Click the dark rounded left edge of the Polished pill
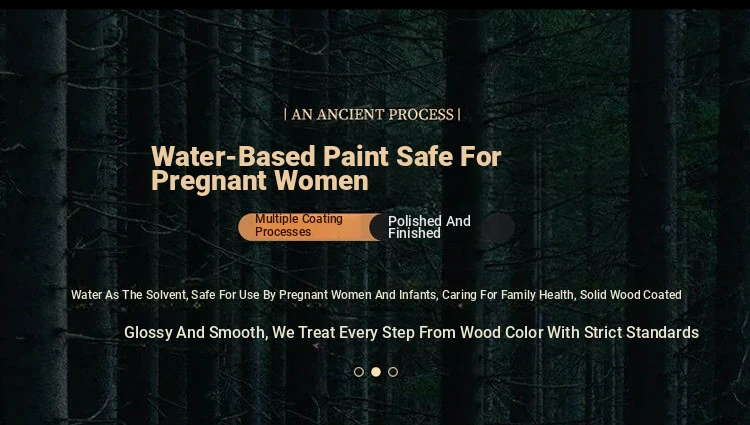This screenshot has height=425, width=750. point(378,227)
